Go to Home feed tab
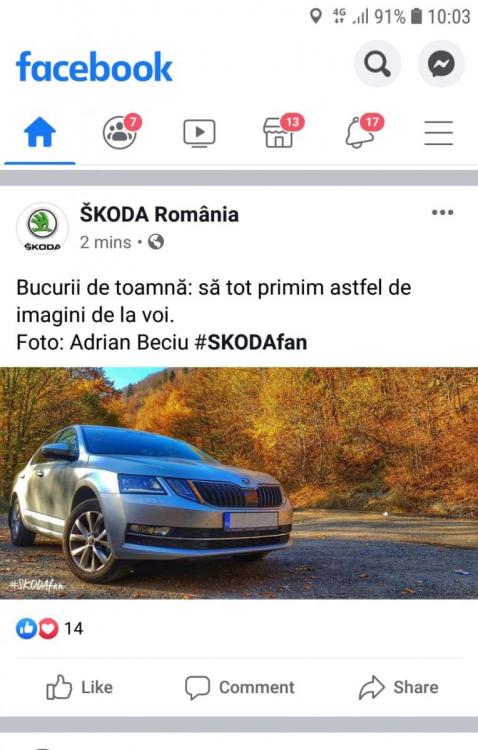Image resolution: width=478 pixels, height=750 pixels. click(x=40, y=132)
